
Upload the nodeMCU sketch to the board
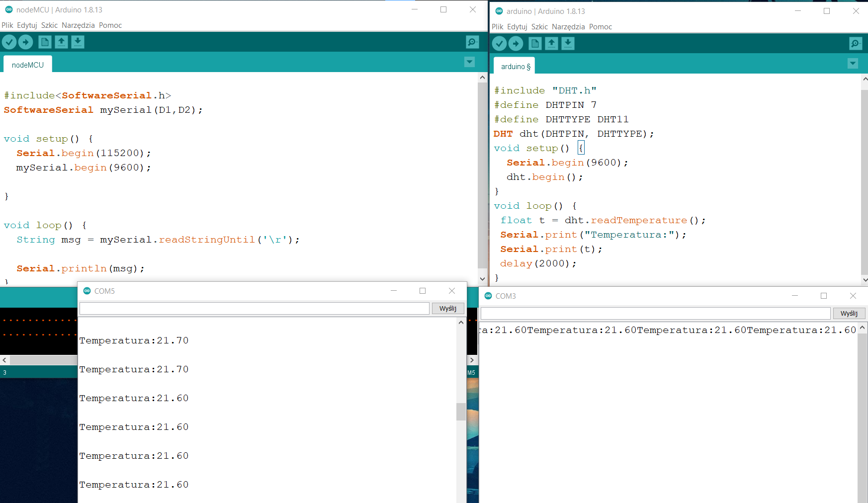pyautogui.click(x=25, y=42)
